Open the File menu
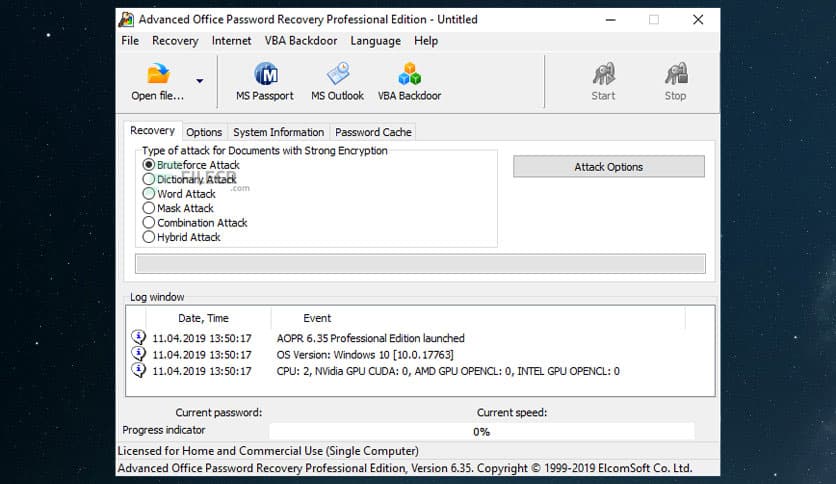The width and height of the screenshot is (836, 484). [x=130, y=41]
